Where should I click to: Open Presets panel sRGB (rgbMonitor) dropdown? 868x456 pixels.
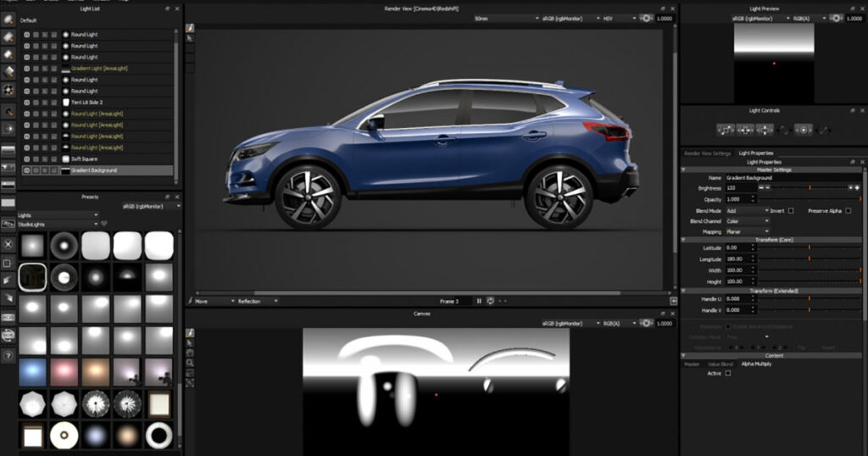pos(151,206)
